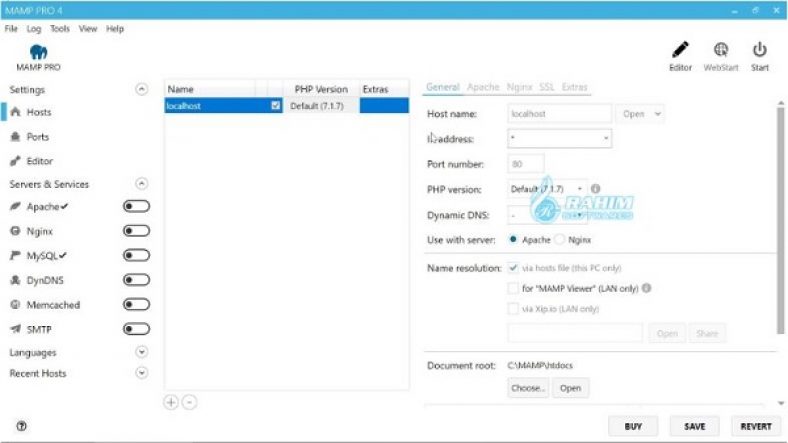Click the Host name input field

(x=559, y=114)
